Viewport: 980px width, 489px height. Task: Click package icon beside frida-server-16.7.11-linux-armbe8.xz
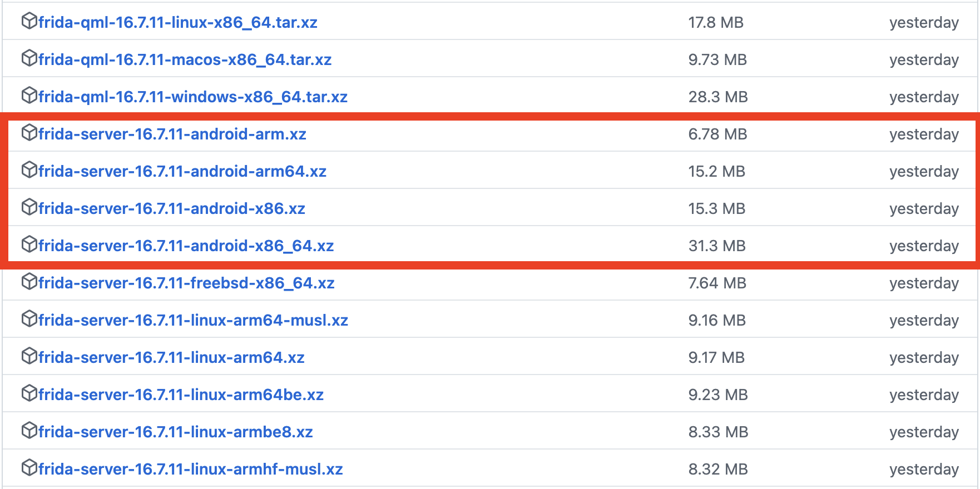[29, 431]
